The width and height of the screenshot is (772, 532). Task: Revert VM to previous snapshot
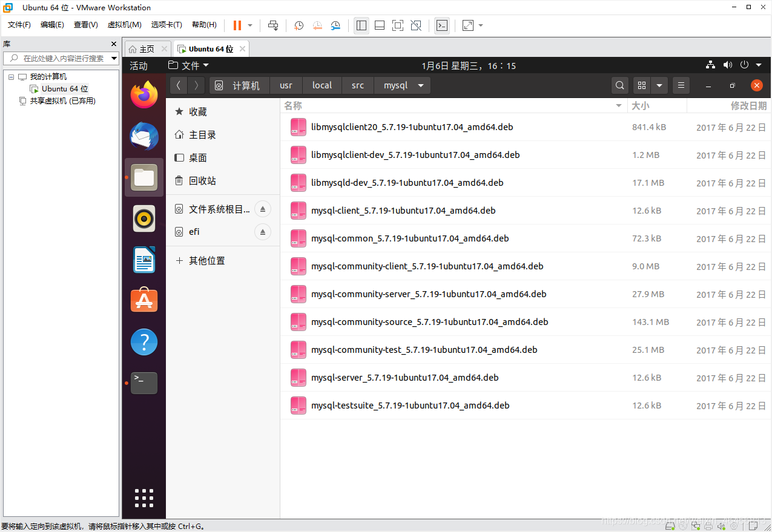point(317,25)
